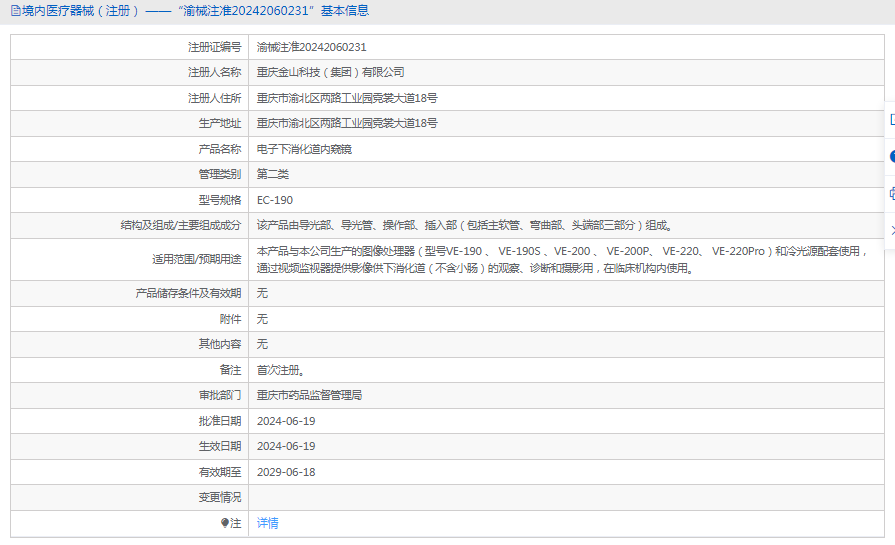Click the lightbulb icon beside 注 label
This screenshot has width=895, height=545.
[225, 523]
